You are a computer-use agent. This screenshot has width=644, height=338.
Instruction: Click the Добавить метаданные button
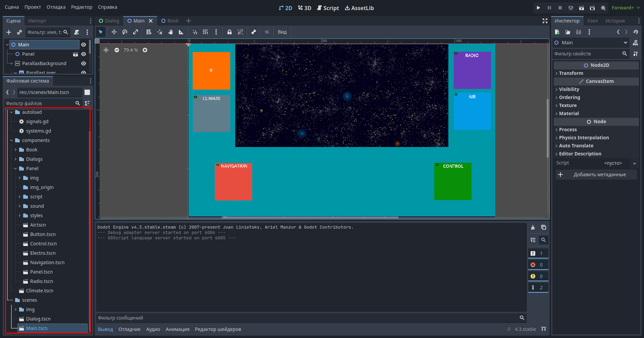tap(595, 174)
